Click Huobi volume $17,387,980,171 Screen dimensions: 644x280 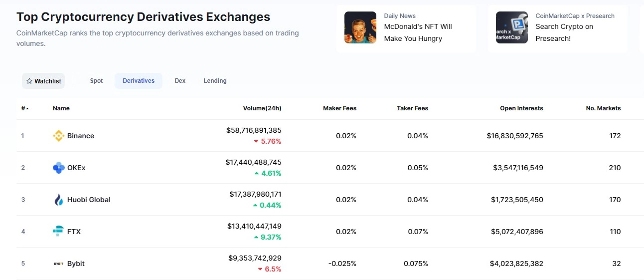pos(256,194)
